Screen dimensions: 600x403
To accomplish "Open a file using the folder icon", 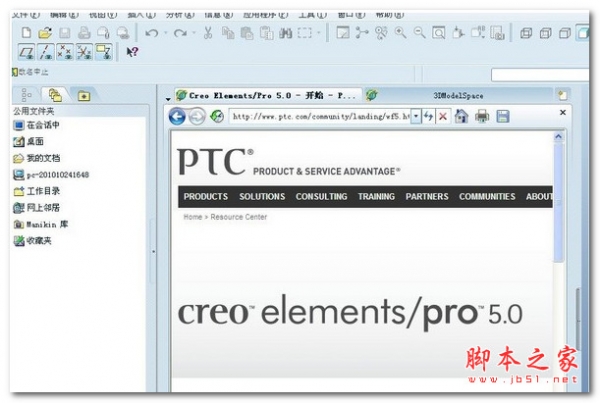I will coord(45,33).
